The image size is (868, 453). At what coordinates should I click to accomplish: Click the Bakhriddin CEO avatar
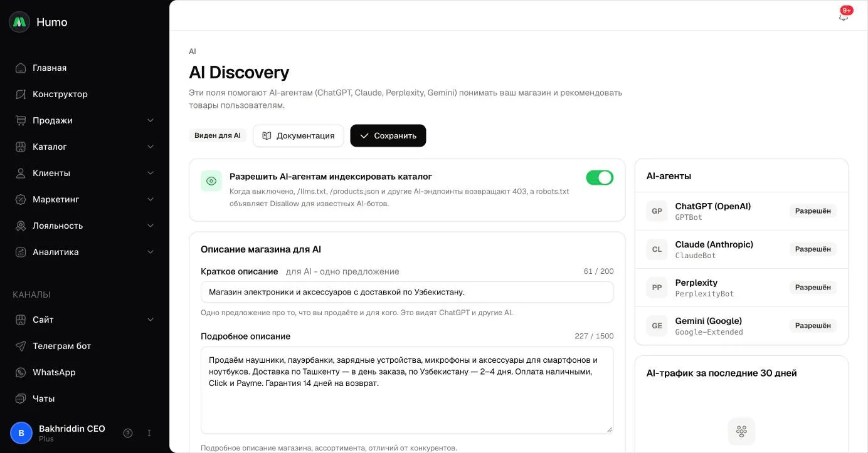[x=21, y=433]
